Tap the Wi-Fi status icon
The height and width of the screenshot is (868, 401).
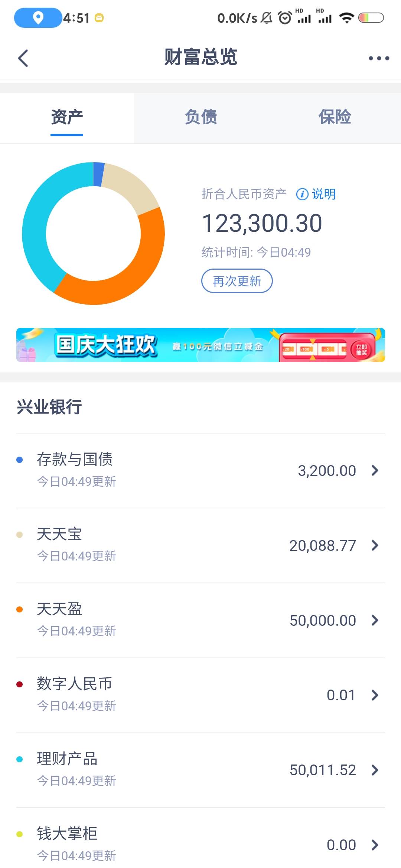coord(347,17)
